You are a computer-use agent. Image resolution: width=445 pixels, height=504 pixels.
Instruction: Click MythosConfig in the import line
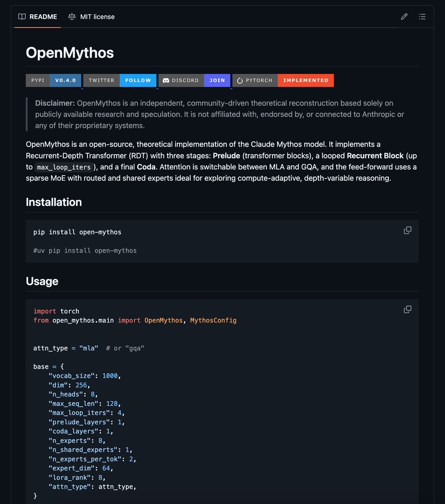point(213,320)
